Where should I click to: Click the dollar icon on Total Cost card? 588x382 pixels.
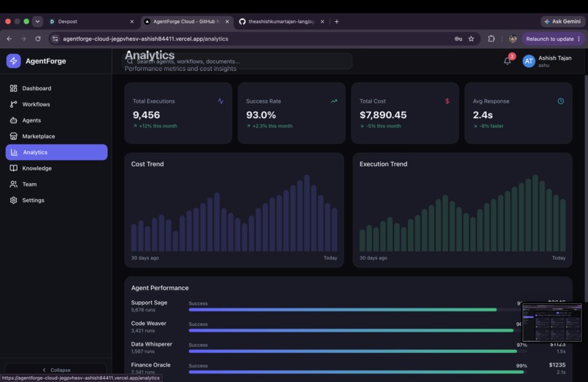(447, 101)
